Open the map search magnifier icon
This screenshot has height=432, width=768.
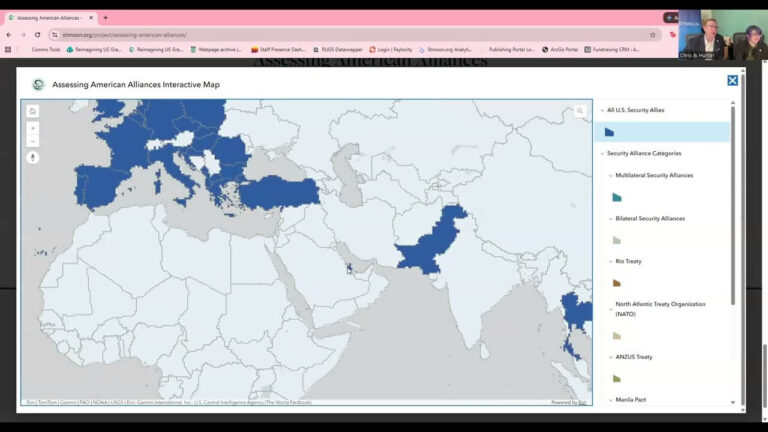(x=580, y=111)
